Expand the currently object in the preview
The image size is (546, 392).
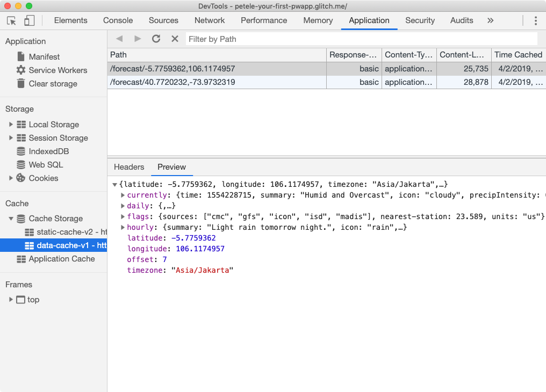(x=123, y=195)
